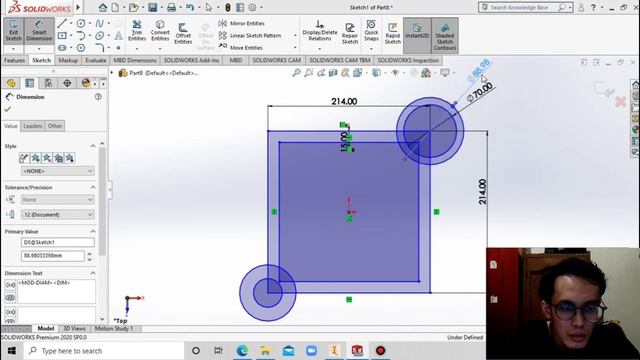
Task: Select the sketch Text tool
Action: click(118, 36)
